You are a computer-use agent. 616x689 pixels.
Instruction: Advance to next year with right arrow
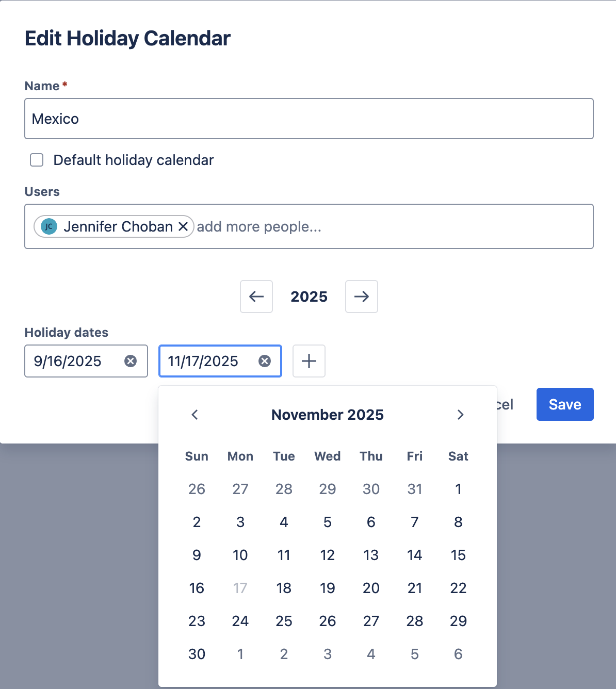[x=361, y=297]
